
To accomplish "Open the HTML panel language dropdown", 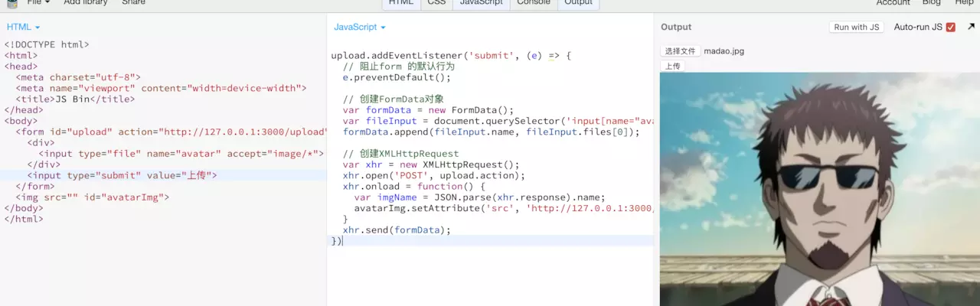I will [23, 27].
